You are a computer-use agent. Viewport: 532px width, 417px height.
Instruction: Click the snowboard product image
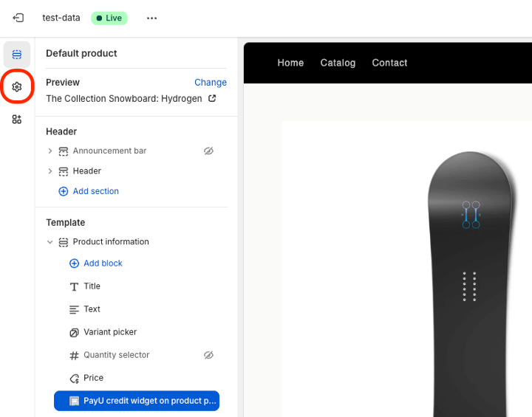pos(470,280)
